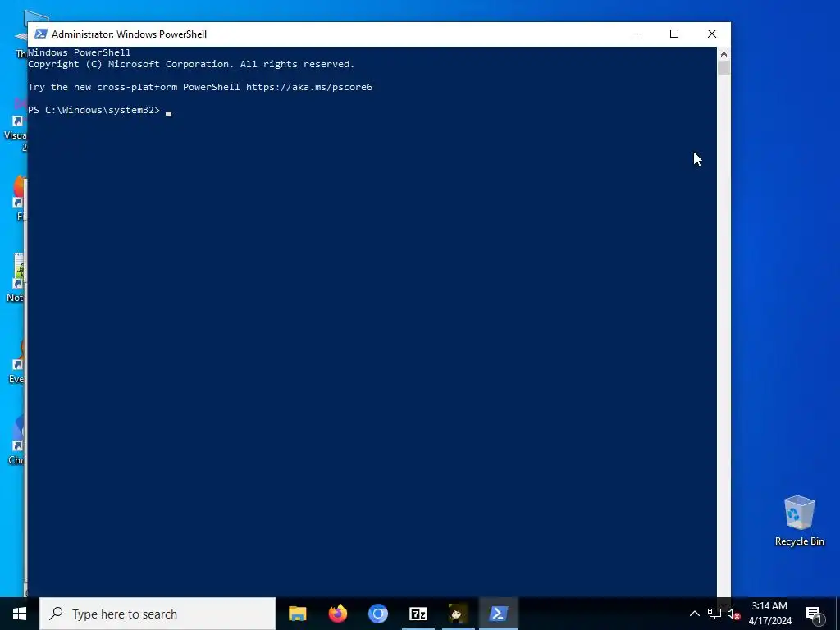
Task: Click the 'Type here to search' box
Action: click(x=157, y=614)
